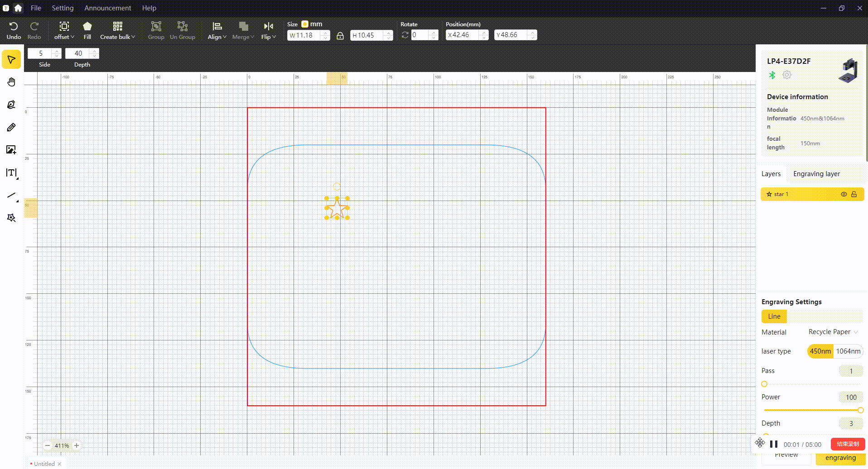
Task: Open the Help menu
Action: [149, 8]
